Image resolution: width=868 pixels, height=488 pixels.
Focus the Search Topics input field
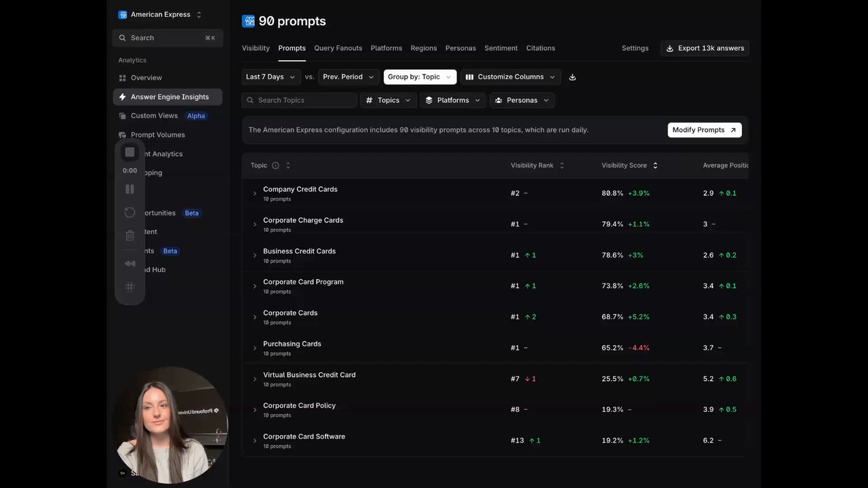tap(299, 100)
